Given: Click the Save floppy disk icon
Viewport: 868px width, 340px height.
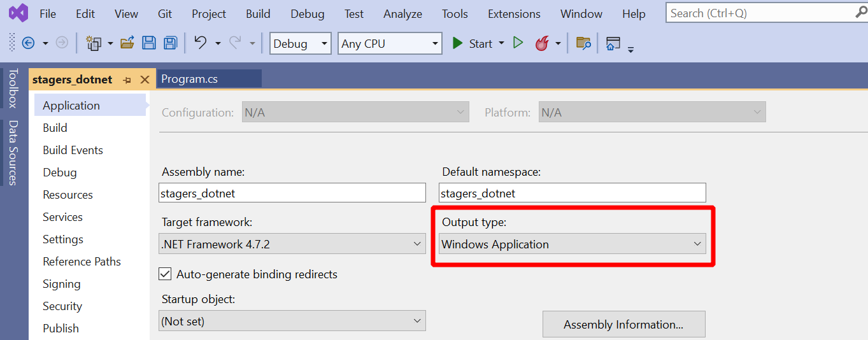Looking at the screenshot, I should (x=149, y=43).
